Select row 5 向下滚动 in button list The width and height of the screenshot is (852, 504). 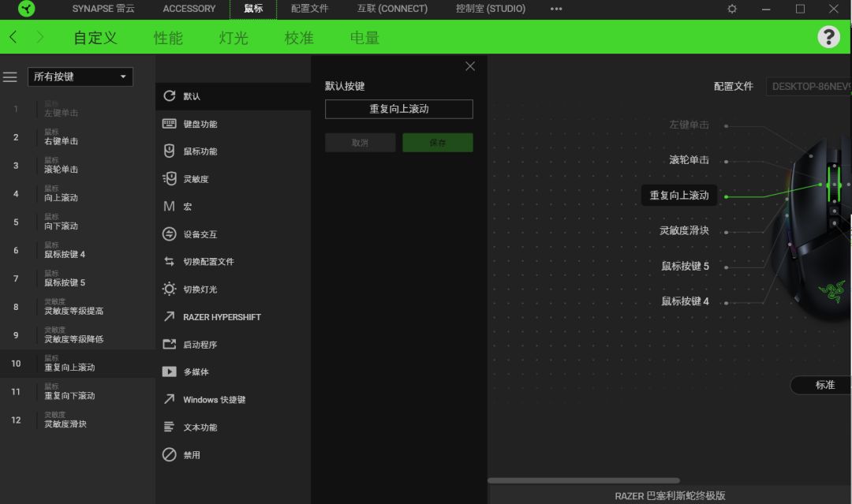point(77,222)
